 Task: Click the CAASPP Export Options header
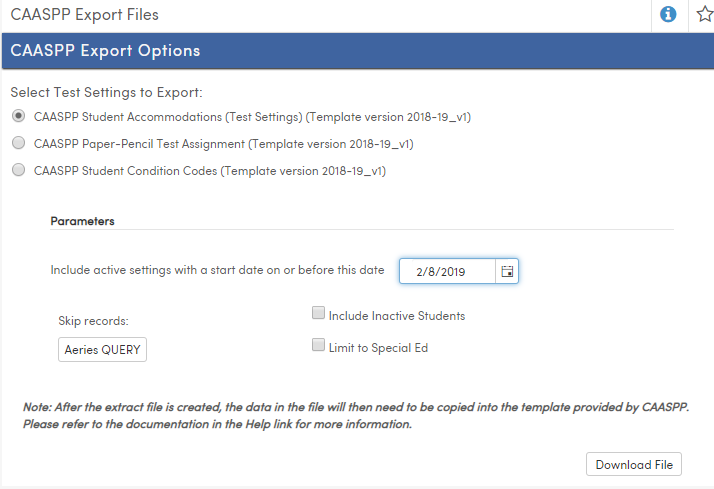(x=105, y=51)
